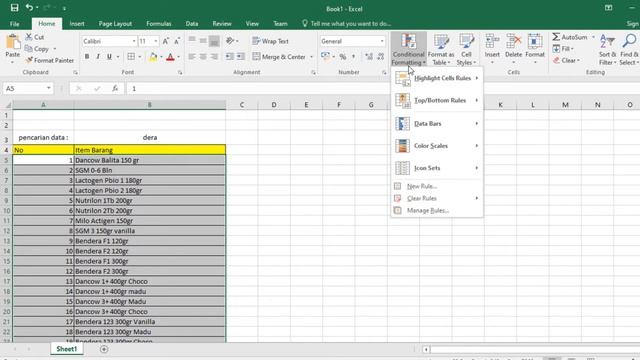Screen dimensions: 640x360
Task: Undo the last action
Action: [29, 7]
